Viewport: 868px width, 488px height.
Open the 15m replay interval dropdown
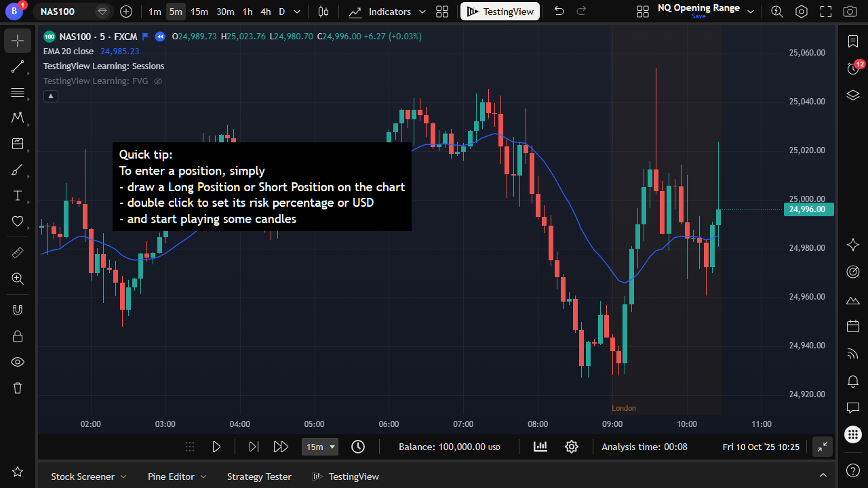point(321,447)
